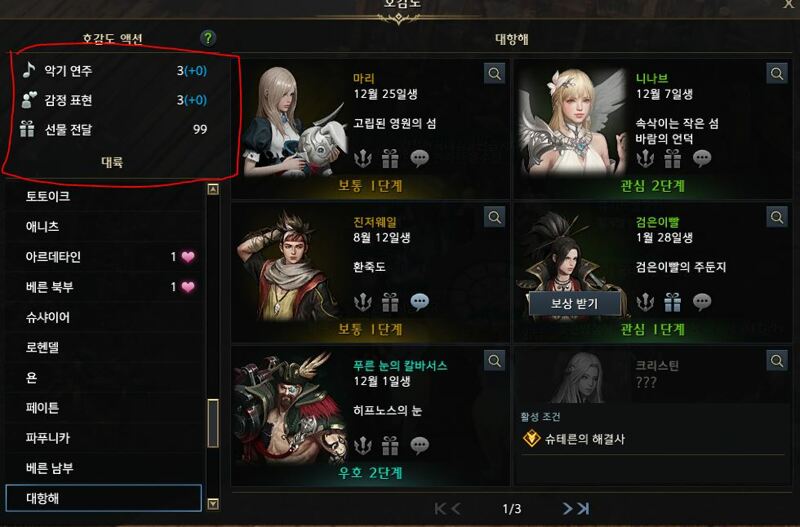Click the scroll down arrow of region list

click(213, 504)
